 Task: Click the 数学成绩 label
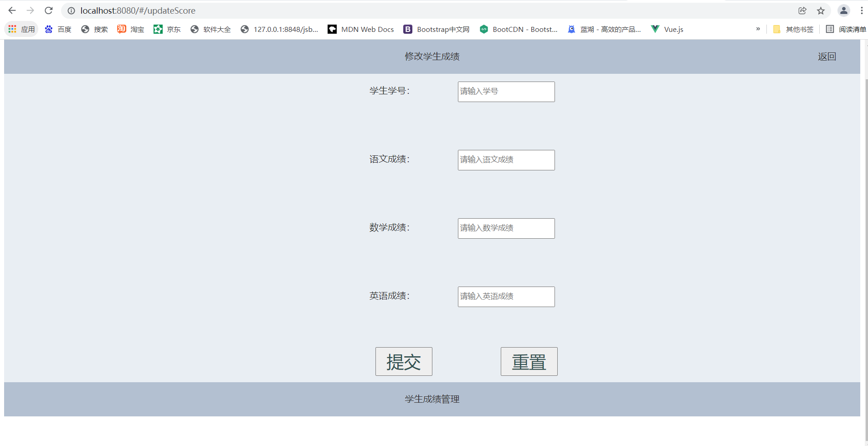click(390, 227)
